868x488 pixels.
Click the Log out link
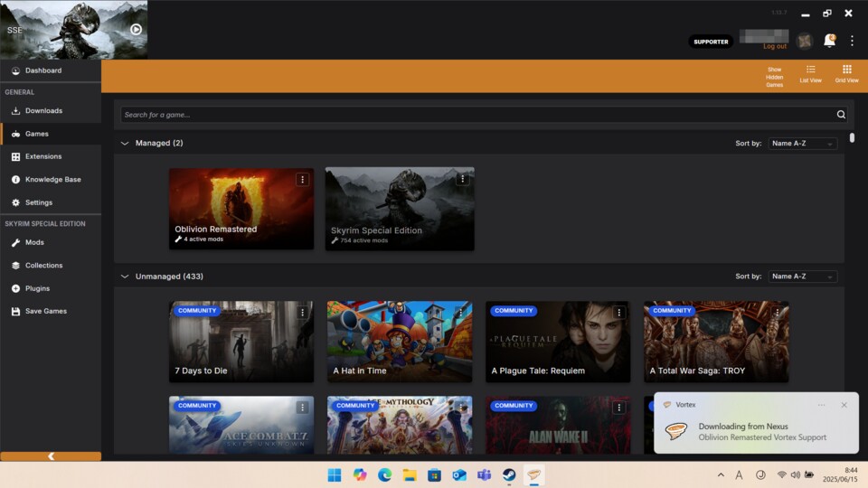click(775, 46)
